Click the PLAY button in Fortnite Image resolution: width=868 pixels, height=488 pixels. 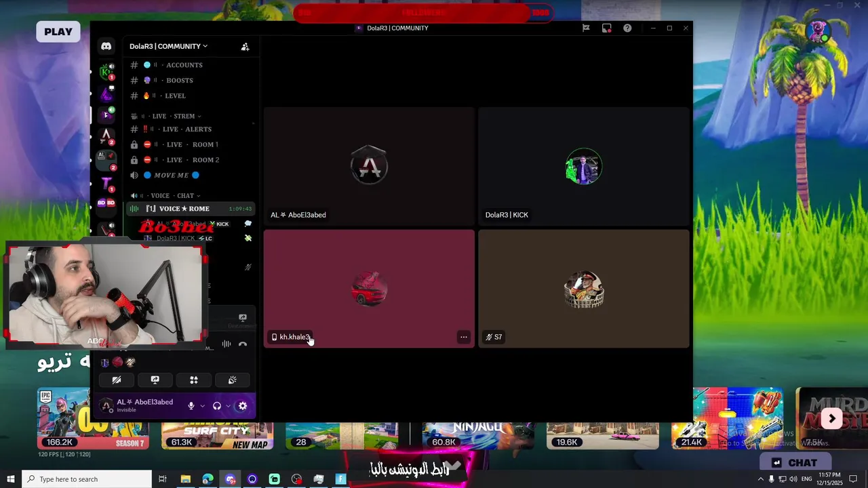tap(58, 31)
